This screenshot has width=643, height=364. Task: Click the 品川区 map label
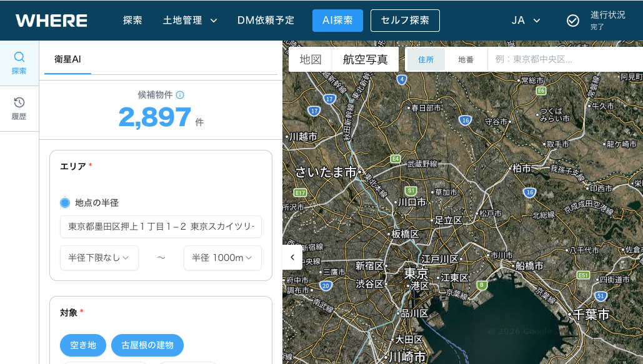point(414,313)
